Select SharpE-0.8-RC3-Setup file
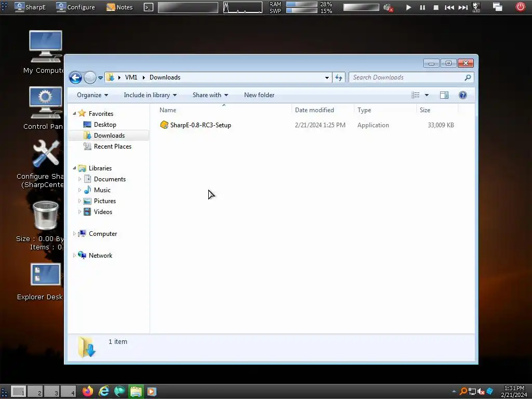This screenshot has height=399, width=532. click(201, 125)
